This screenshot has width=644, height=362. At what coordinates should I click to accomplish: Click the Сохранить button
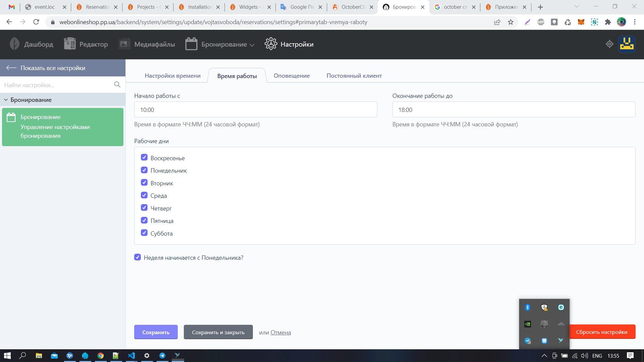pyautogui.click(x=156, y=332)
